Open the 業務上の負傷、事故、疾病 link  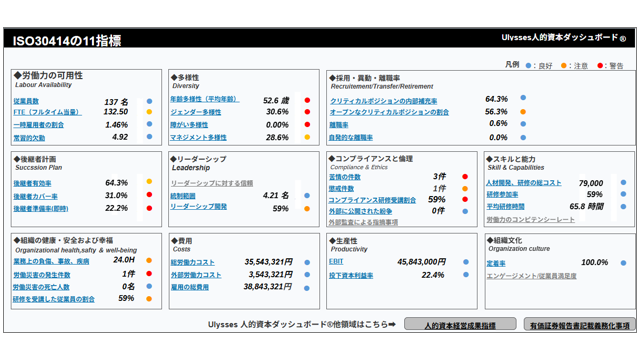coord(51,261)
